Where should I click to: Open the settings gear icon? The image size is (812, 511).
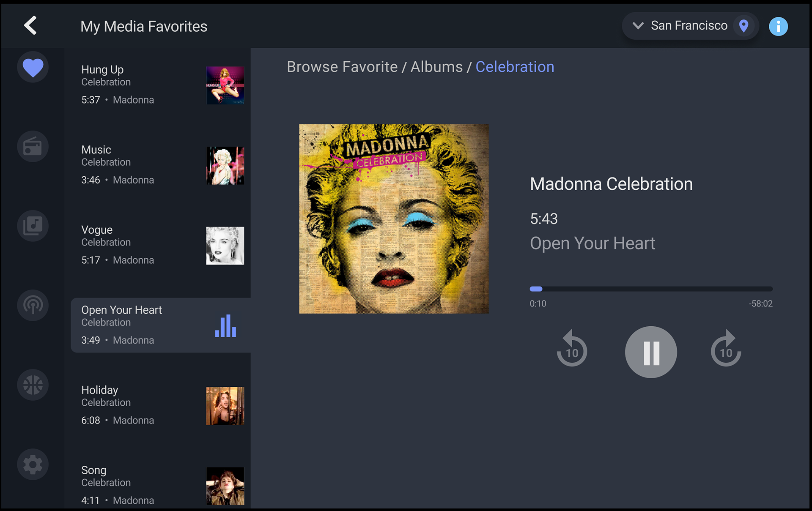point(33,464)
